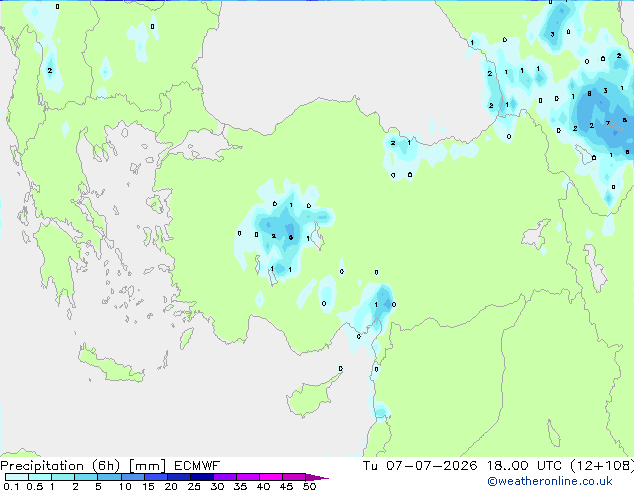
Task: Click the '0.5' legend value
Action: pyautogui.click(x=35, y=486)
